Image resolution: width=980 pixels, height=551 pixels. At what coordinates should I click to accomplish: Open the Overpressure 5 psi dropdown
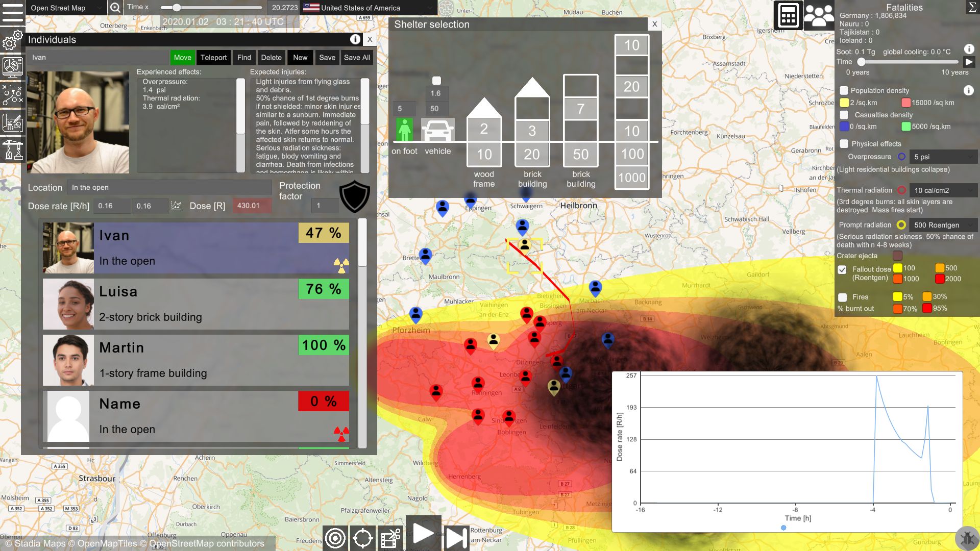[943, 157]
